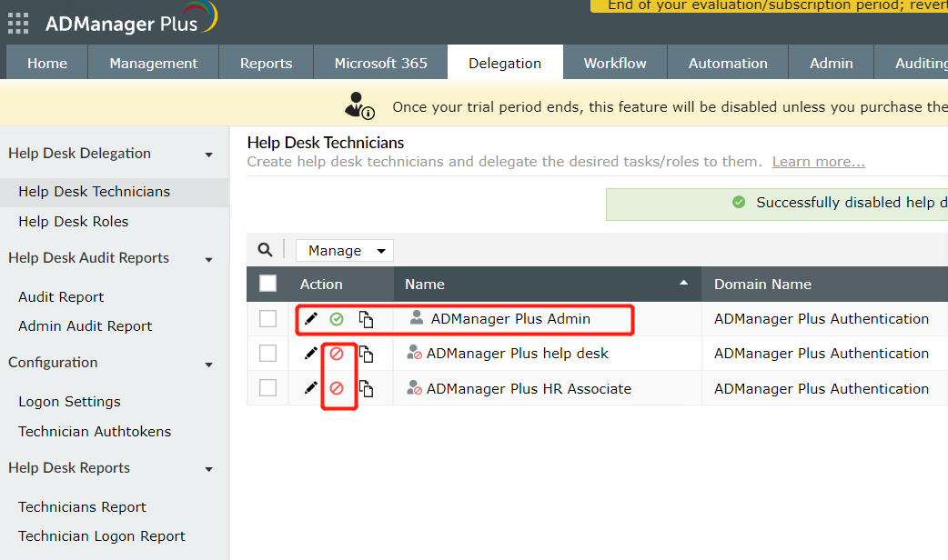This screenshot has height=560, width=948.
Task: Check the ADManager Plus Admin row checkbox
Action: tap(267, 319)
